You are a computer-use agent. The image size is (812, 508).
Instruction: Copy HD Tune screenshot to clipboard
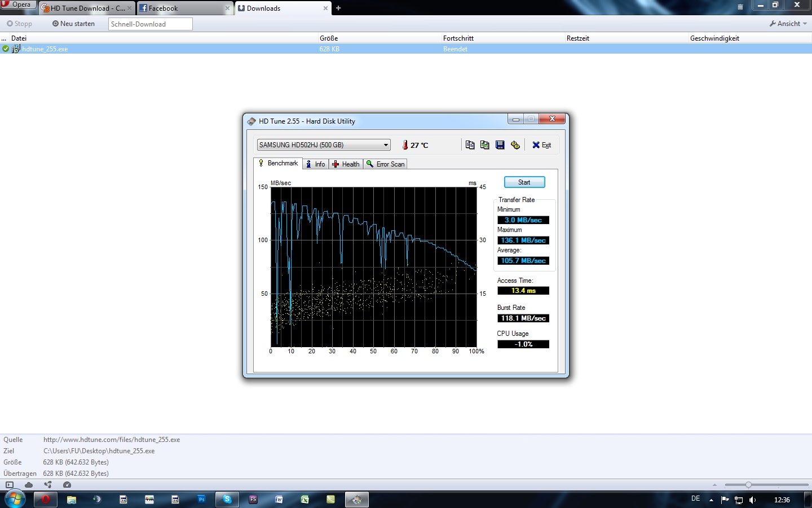tap(484, 145)
